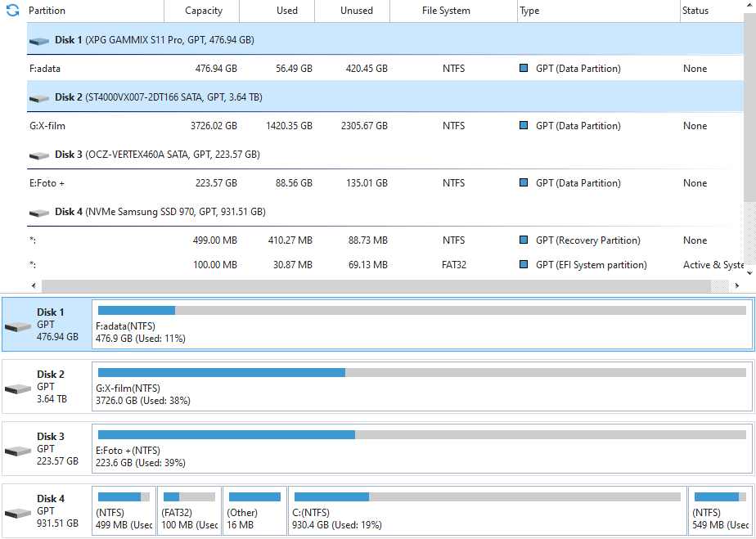Click the right arrow of the horizontal scrollbar
The height and width of the screenshot is (539, 756).
click(739, 285)
